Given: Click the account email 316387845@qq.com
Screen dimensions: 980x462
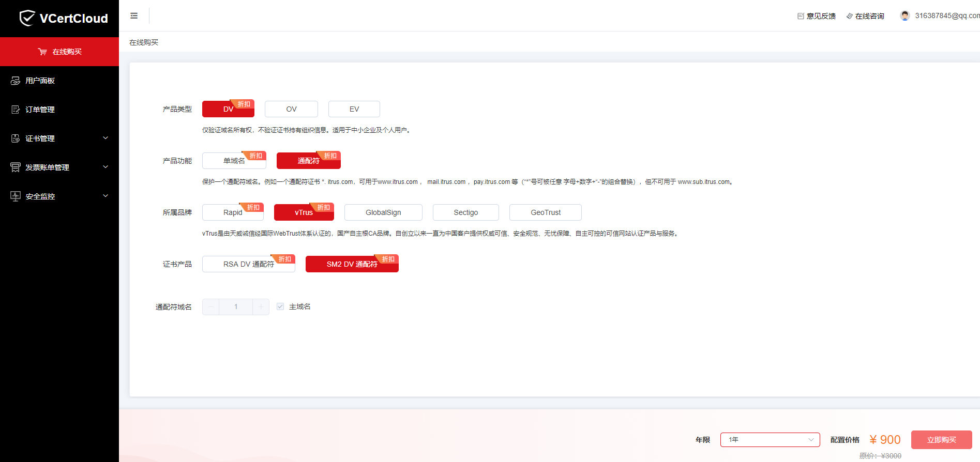Looking at the screenshot, I should (947, 16).
